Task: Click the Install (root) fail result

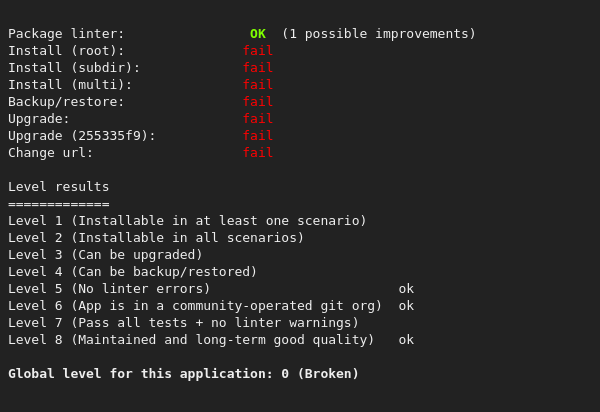Action: click(258, 51)
